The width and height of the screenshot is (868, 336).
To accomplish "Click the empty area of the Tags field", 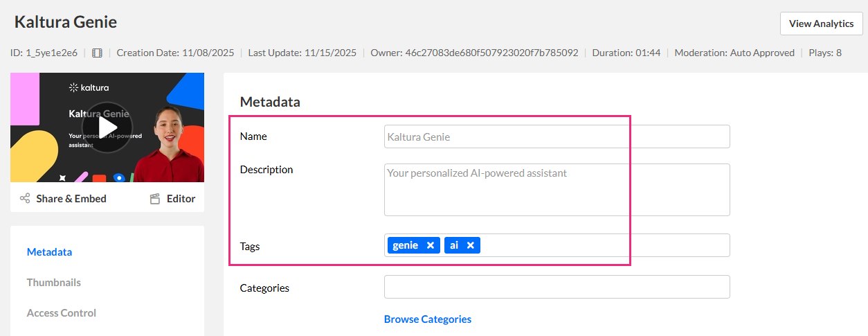I will tap(602, 245).
